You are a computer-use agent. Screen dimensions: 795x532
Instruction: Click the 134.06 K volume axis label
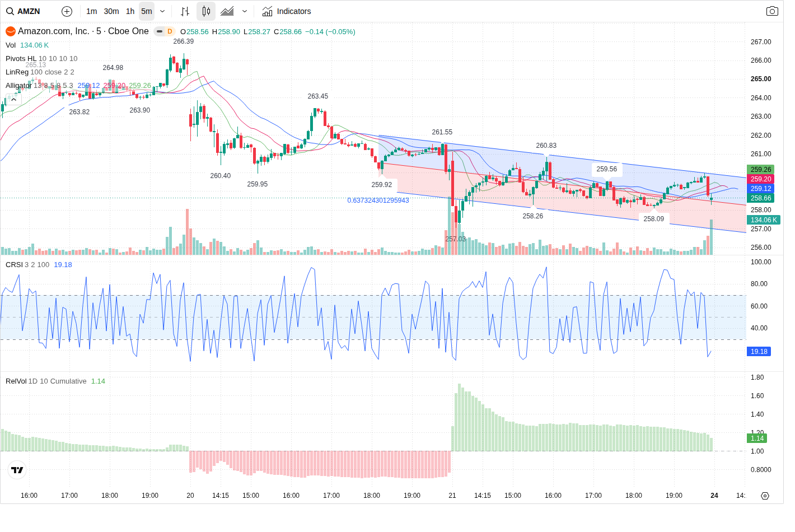point(764,220)
